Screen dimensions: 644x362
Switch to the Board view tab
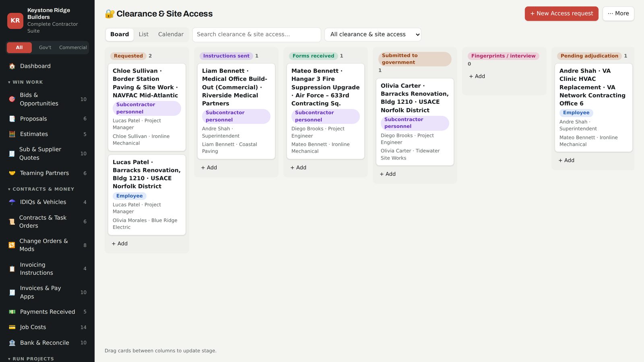click(120, 35)
